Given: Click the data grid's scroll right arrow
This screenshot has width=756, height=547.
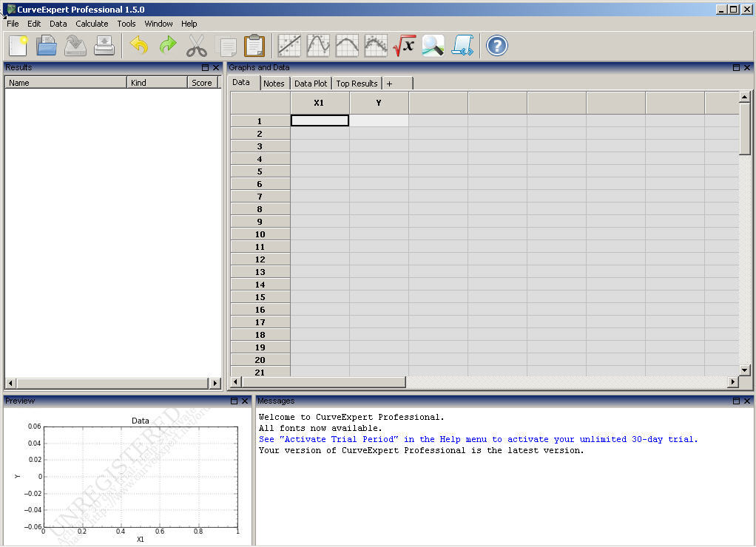Looking at the screenshot, I should pyautogui.click(x=733, y=381).
